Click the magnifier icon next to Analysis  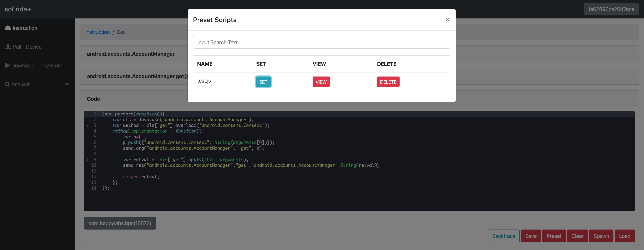click(x=7, y=84)
